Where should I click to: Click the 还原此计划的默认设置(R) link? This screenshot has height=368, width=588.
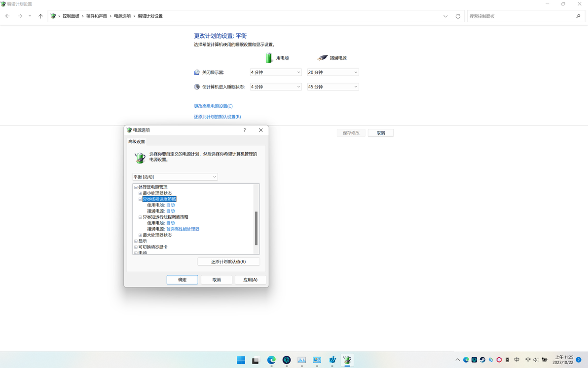click(217, 117)
